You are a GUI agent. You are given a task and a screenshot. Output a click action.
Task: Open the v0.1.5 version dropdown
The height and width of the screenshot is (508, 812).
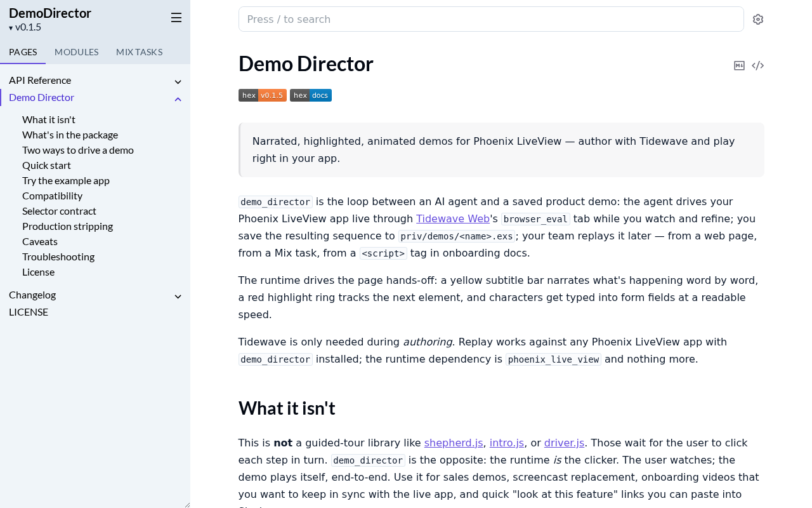[x=25, y=27]
